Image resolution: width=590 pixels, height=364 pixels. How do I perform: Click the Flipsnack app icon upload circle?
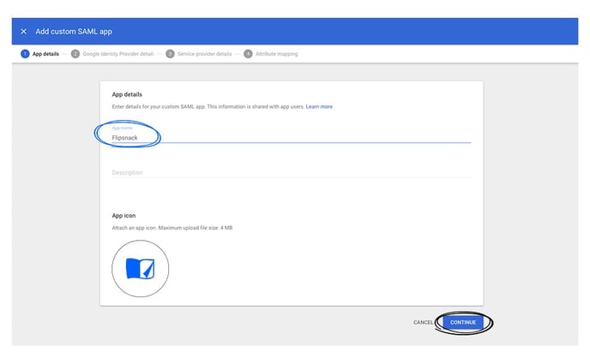click(x=141, y=269)
